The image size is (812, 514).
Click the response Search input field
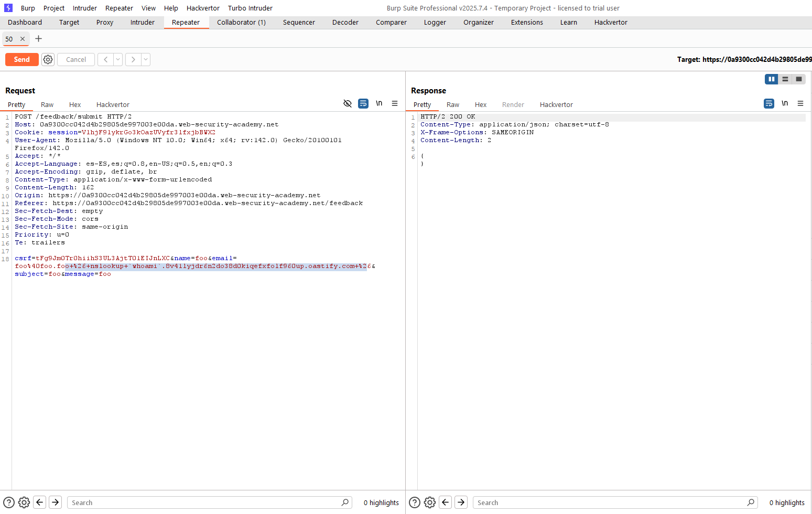click(611, 502)
